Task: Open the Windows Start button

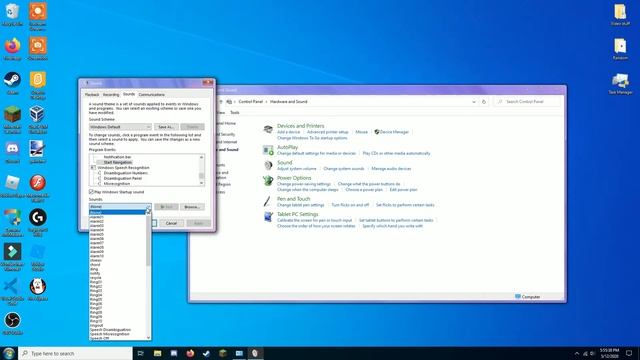Action: [x=9, y=353]
